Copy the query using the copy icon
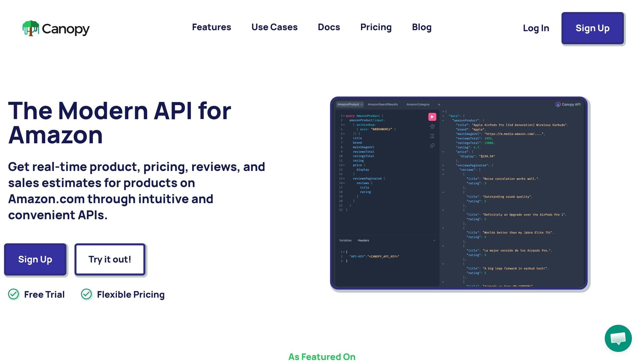 (432, 145)
